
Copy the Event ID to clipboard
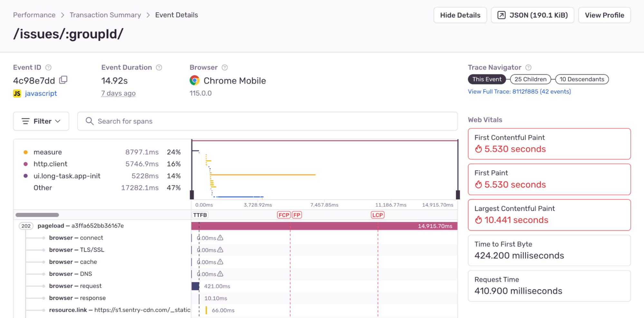click(x=63, y=80)
